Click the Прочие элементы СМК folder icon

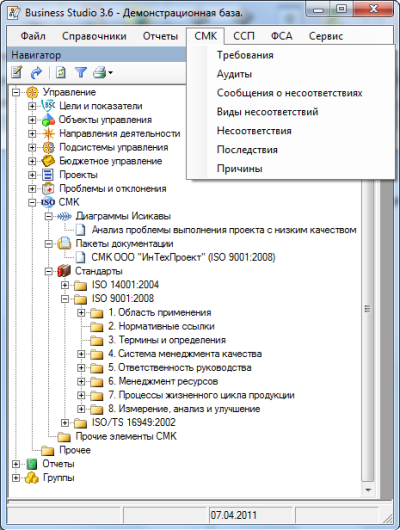(64, 437)
